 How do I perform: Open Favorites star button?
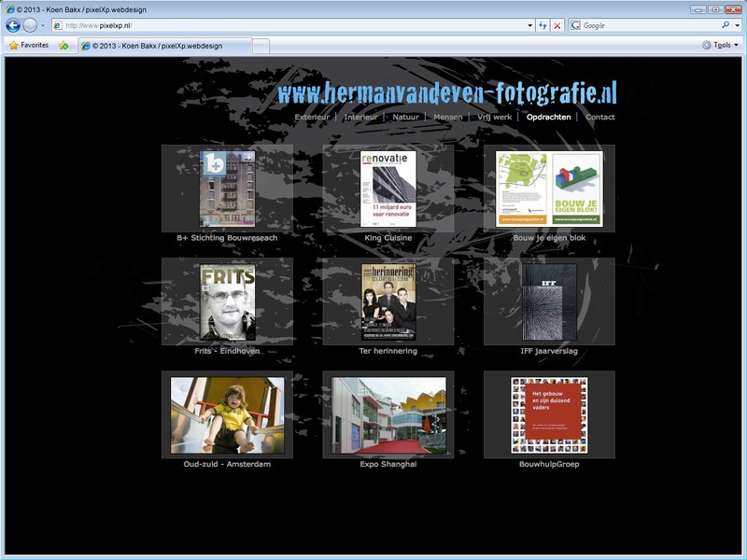point(28,45)
